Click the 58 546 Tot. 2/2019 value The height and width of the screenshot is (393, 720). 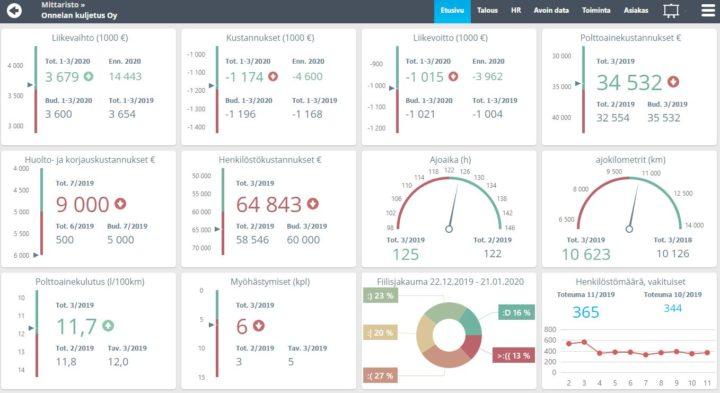pos(252,240)
